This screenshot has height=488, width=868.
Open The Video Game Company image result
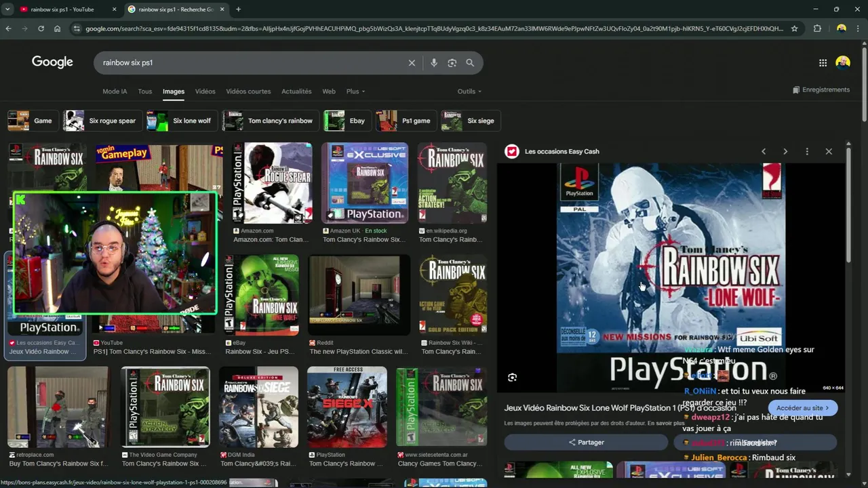pyautogui.click(x=165, y=407)
